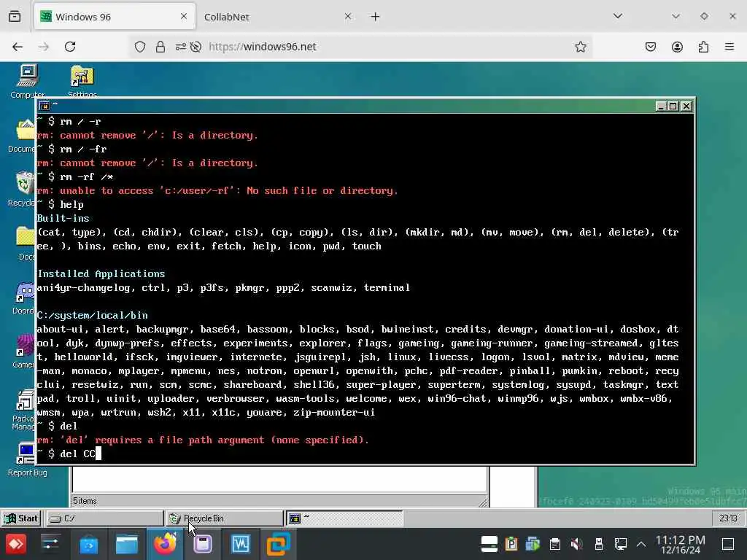Close the CollabNet browser tab

[x=348, y=17]
